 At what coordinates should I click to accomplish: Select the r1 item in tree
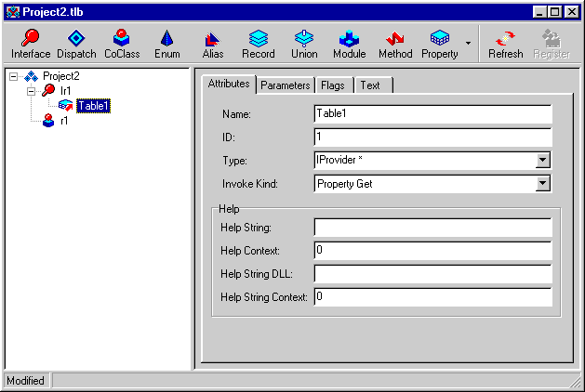pyautogui.click(x=64, y=121)
